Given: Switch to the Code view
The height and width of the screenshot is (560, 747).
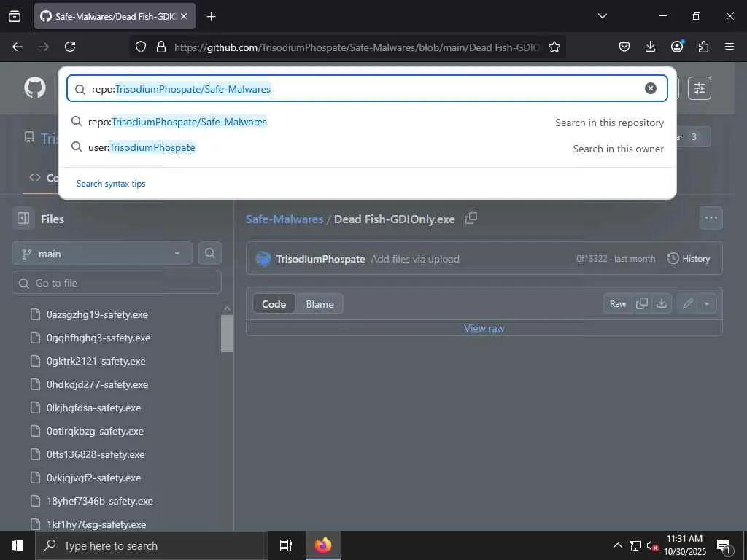Looking at the screenshot, I should click(274, 304).
